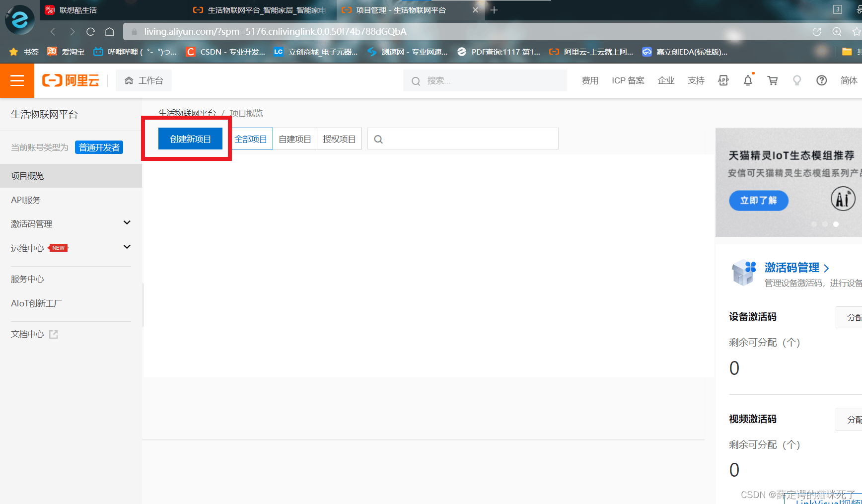The width and height of the screenshot is (862, 504).
Task: Open API服务 in the sidebar
Action: pos(26,200)
